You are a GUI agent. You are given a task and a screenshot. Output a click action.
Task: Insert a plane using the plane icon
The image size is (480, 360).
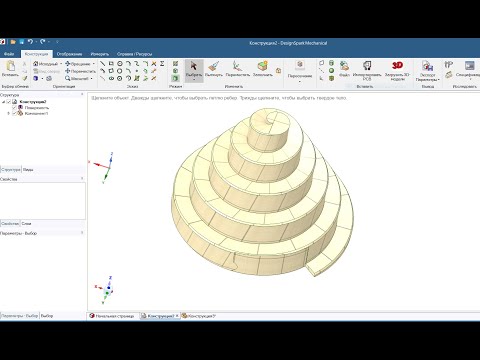tap(322, 63)
